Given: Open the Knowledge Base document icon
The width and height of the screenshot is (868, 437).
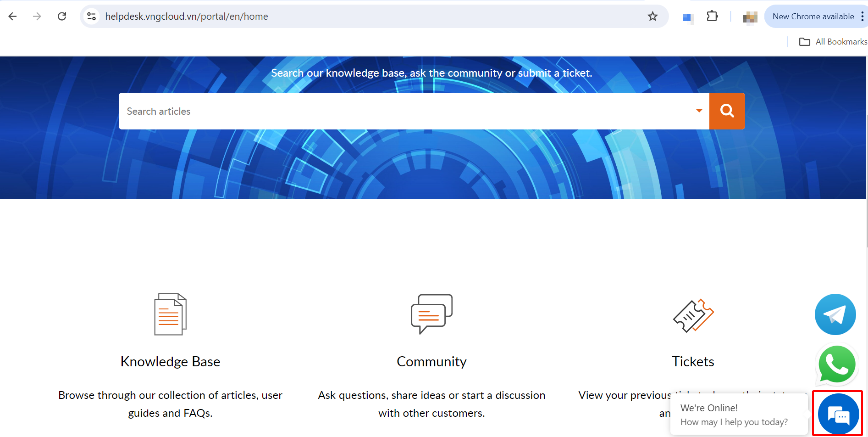Looking at the screenshot, I should pos(171,314).
